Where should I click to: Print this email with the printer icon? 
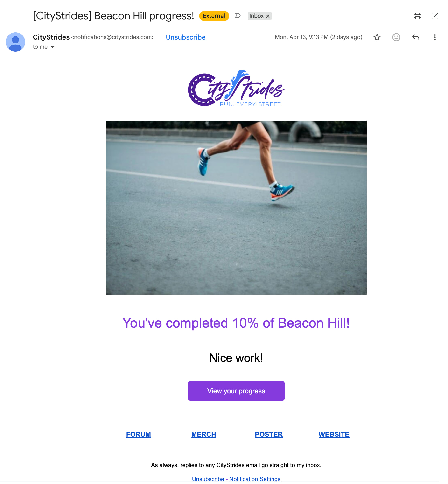[x=417, y=16]
